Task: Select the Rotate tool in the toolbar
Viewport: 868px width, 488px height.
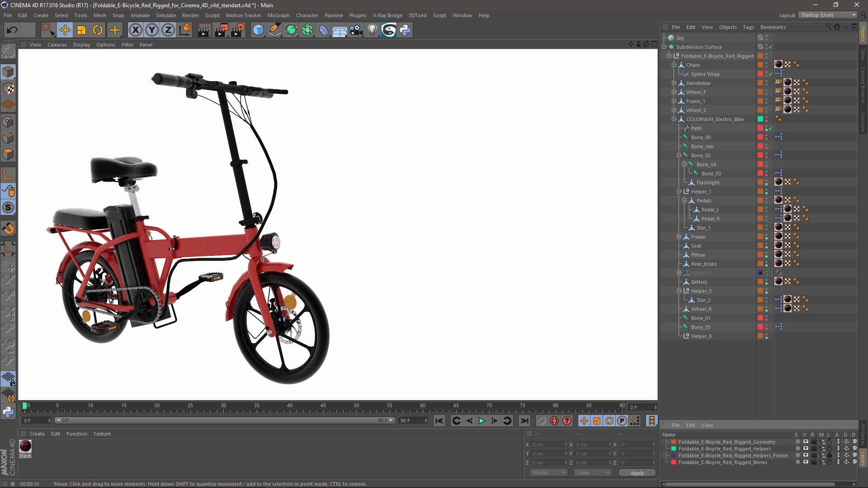Action: pos(98,30)
